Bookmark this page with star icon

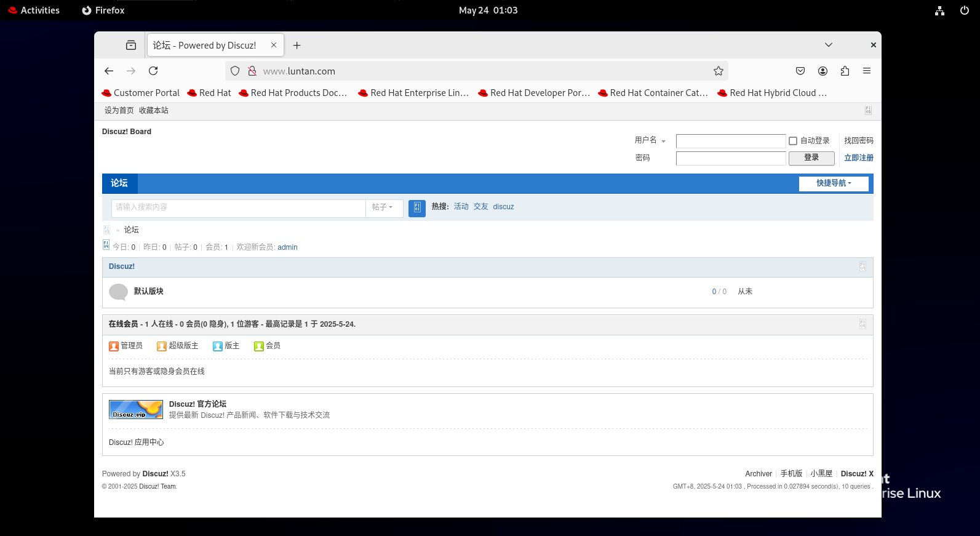pos(718,71)
